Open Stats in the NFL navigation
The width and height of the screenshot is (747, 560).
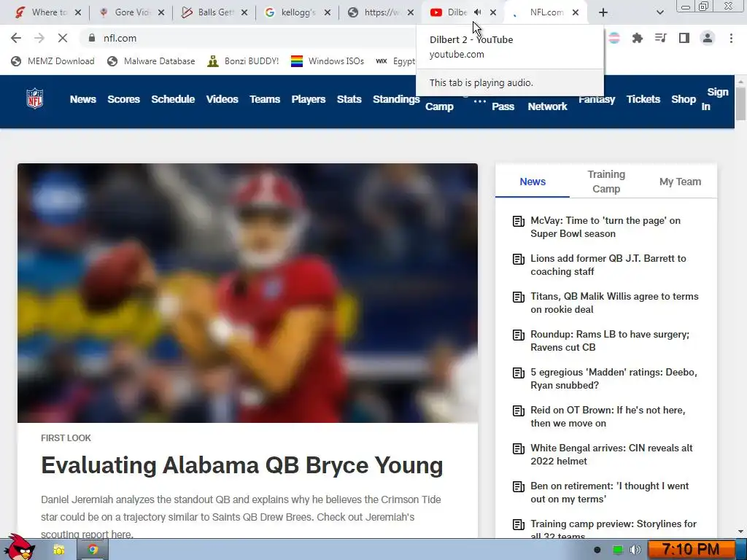tap(349, 99)
